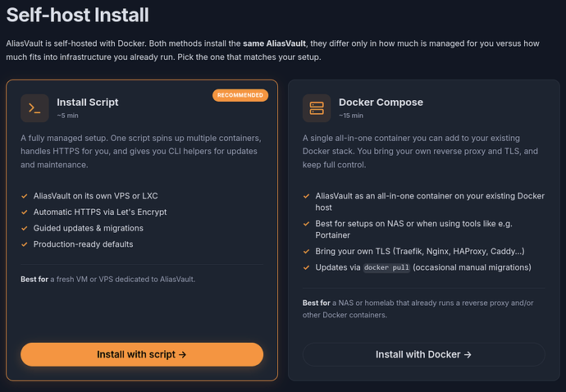Click the Self-host Install page title
Viewport: 566px width, 392px height.
77,15
